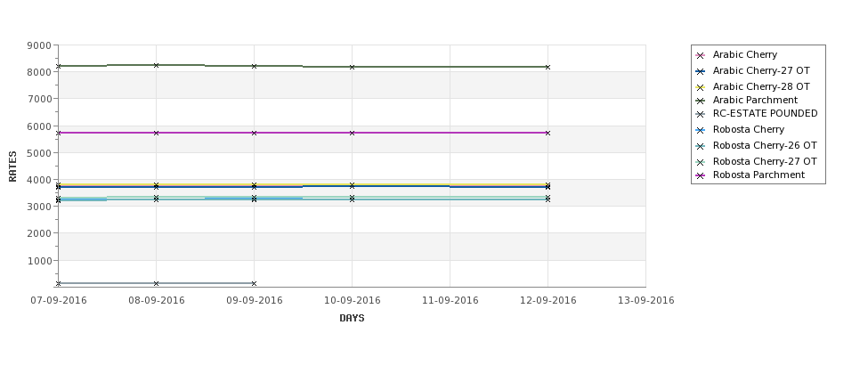The width and height of the screenshot is (868, 382).
Task: Click the Arabic Cherry-27 OT legend marker
Action: pyautogui.click(x=701, y=71)
